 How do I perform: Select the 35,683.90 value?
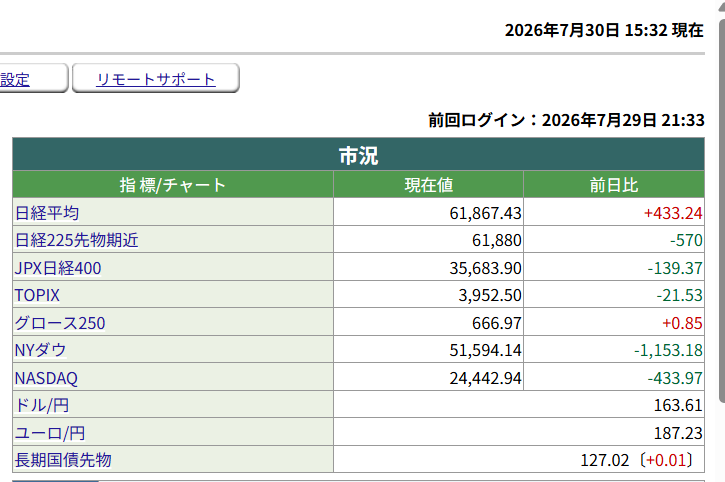tap(485, 268)
